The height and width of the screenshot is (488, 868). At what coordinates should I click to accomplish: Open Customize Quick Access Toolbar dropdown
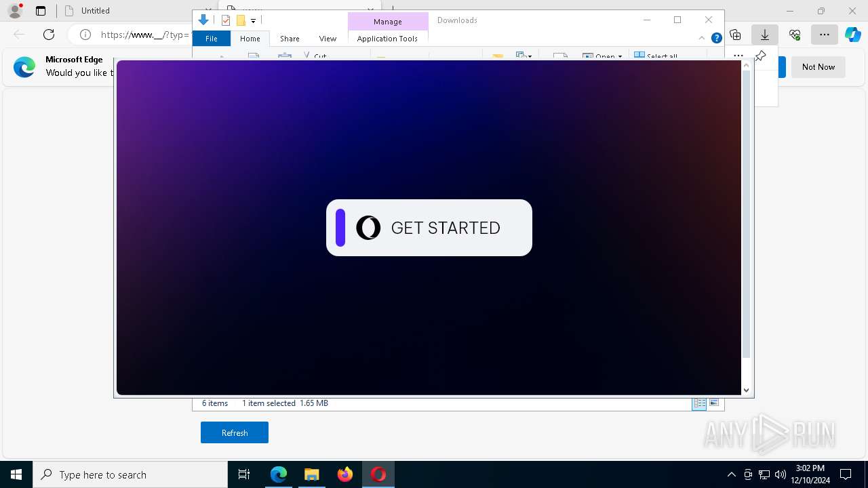point(253,20)
